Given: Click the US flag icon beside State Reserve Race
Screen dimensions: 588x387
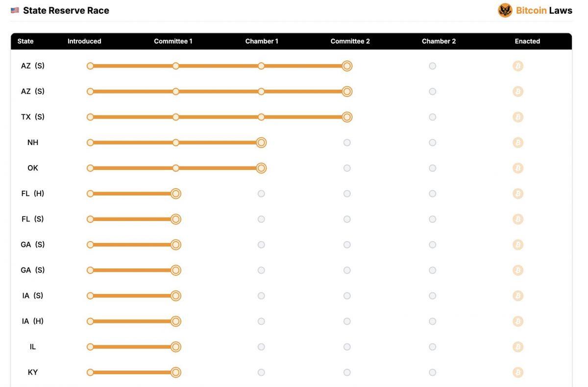Looking at the screenshot, I should click(x=15, y=10).
